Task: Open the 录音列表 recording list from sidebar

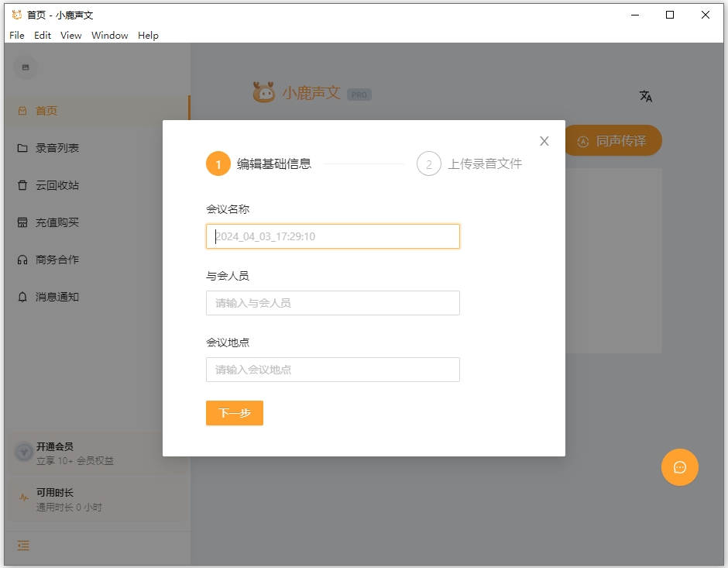Action: [x=48, y=147]
